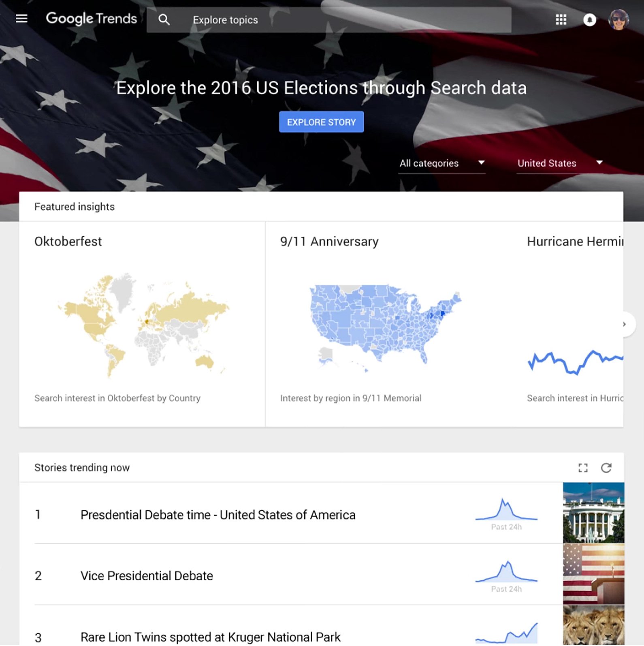
Task: Open 'Presdential Debate time' story
Action: pos(218,515)
